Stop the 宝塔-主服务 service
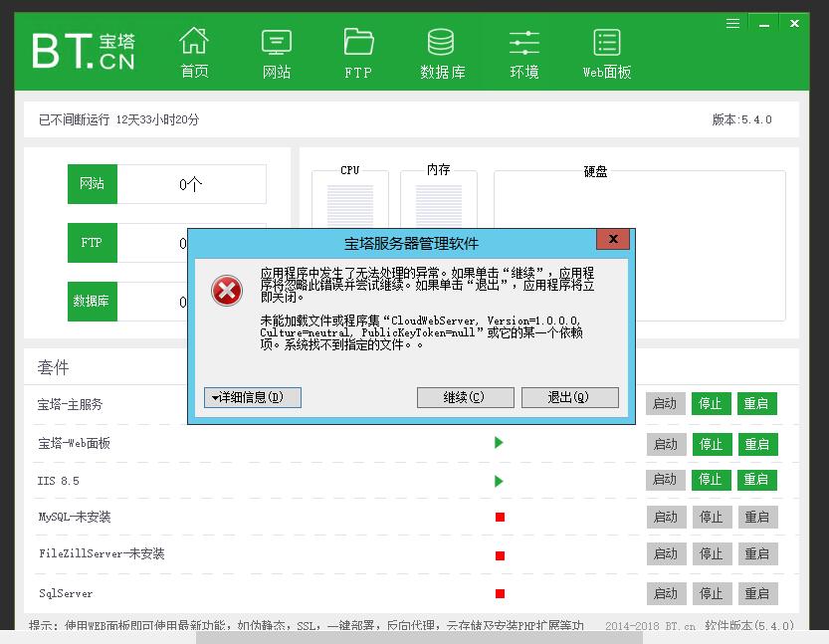Image resolution: width=829 pixels, height=644 pixels. [x=712, y=404]
